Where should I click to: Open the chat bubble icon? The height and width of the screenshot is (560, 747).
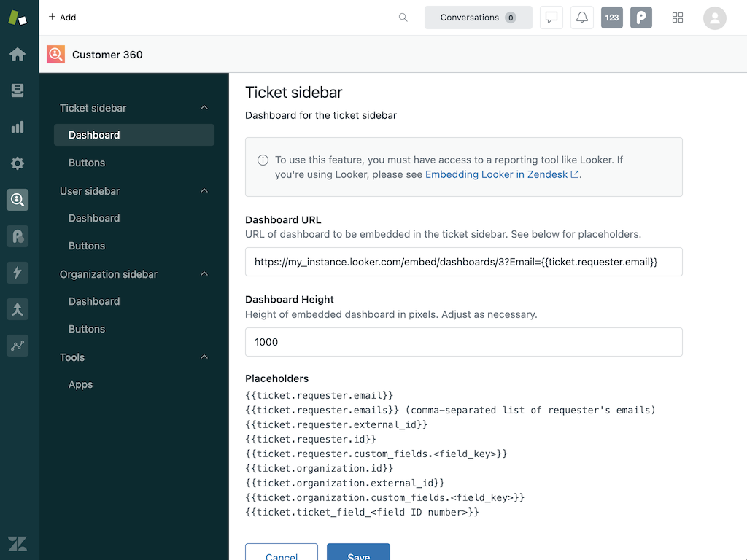[x=551, y=17]
